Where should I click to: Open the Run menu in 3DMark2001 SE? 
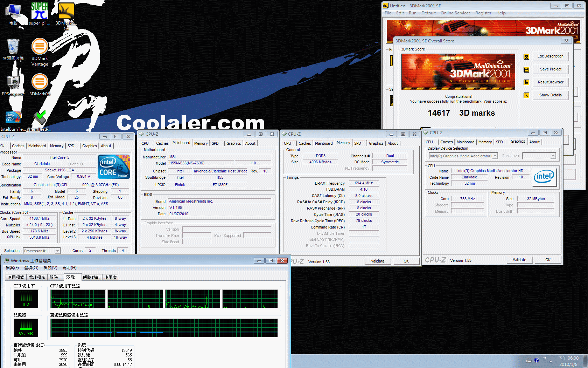[x=413, y=13]
